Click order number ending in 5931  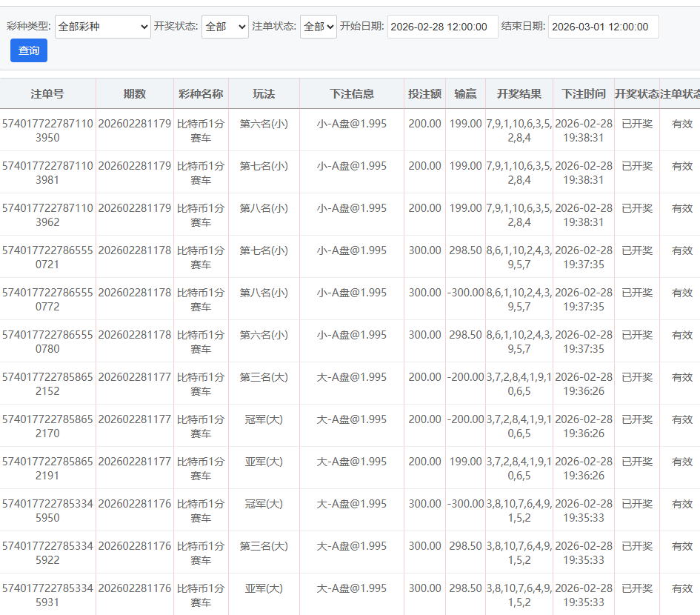click(47, 595)
